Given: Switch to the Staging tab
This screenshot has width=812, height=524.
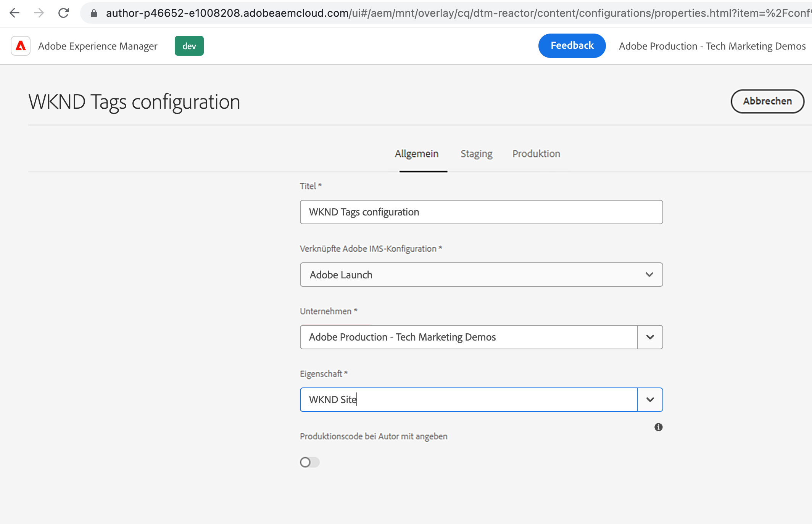Looking at the screenshot, I should (x=476, y=154).
